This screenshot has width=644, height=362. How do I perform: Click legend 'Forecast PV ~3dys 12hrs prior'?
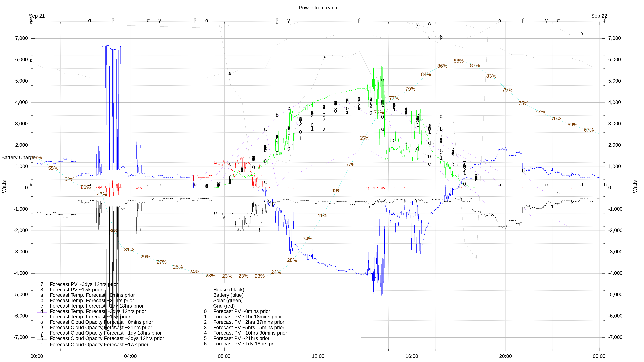click(84, 284)
